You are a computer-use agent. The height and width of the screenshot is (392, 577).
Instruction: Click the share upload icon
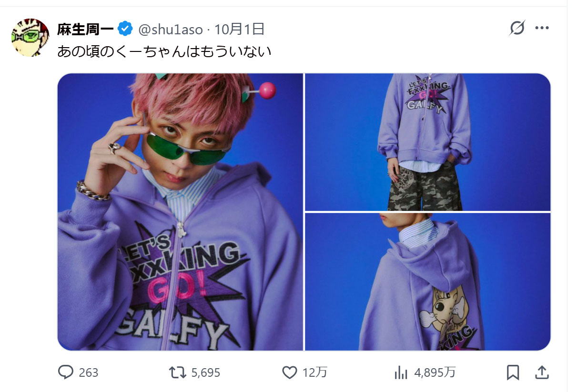coord(542,372)
